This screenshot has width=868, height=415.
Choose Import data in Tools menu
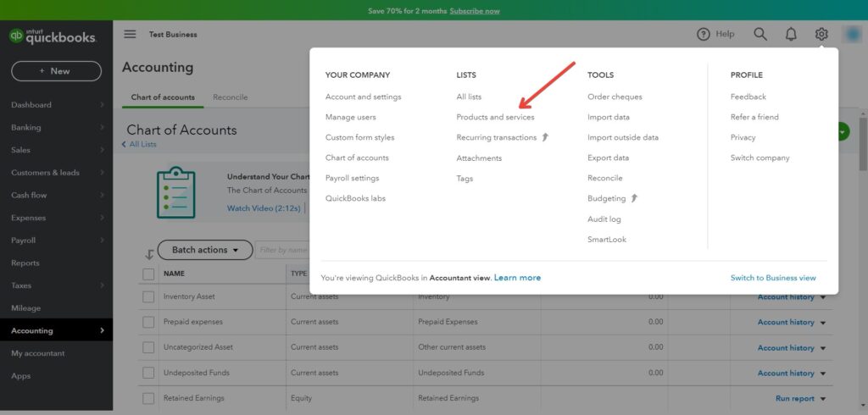coord(609,118)
